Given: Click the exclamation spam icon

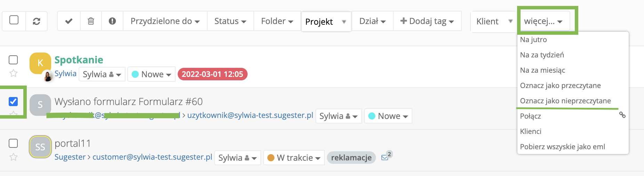Looking at the screenshot, I should pyautogui.click(x=112, y=21).
